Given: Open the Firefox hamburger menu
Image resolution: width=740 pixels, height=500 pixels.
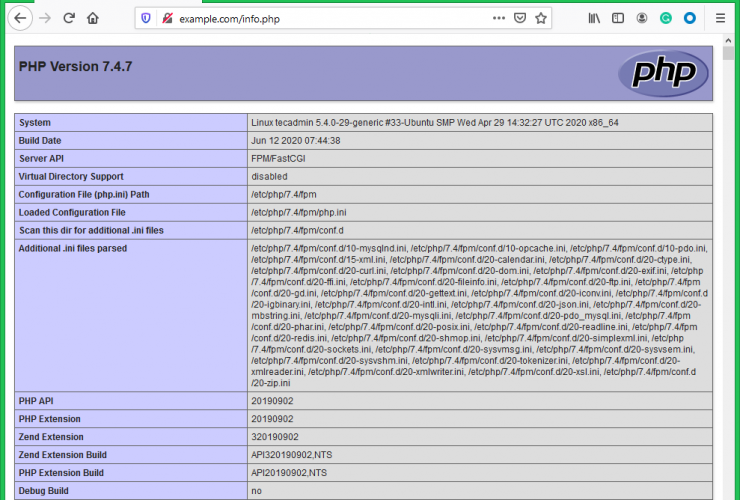Looking at the screenshot, I should [x=720, y=18].
